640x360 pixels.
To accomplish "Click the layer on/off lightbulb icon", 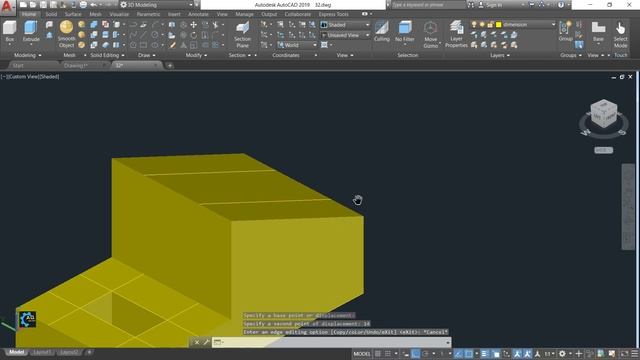I will pyautogui.click(x=474, y=25).
